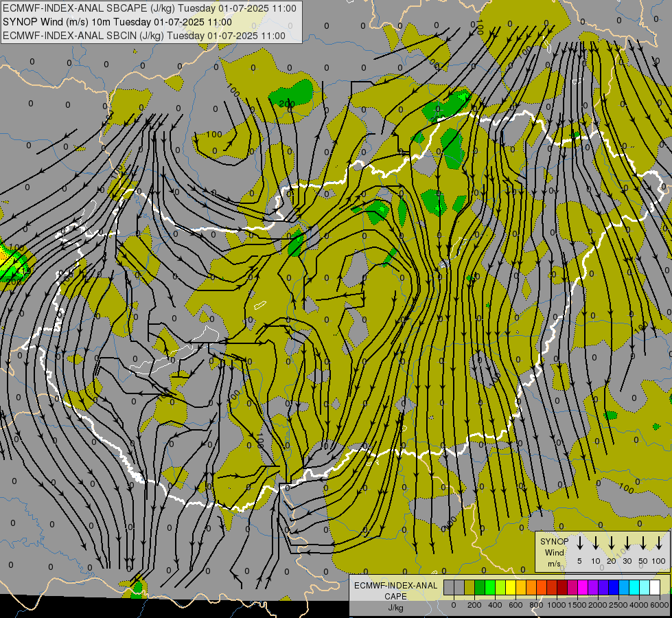
Task: Click the J/kg unit label in legend
Action: click(395, 608)
